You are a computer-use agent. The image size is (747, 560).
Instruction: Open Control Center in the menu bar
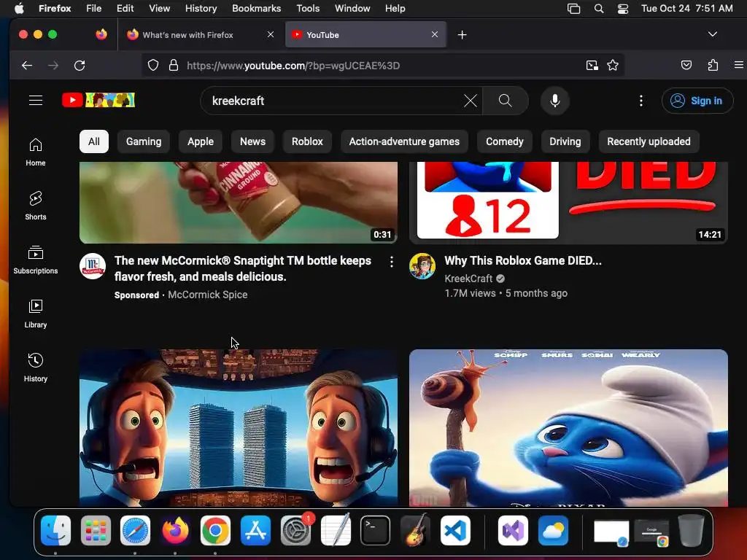click(623, 8)
